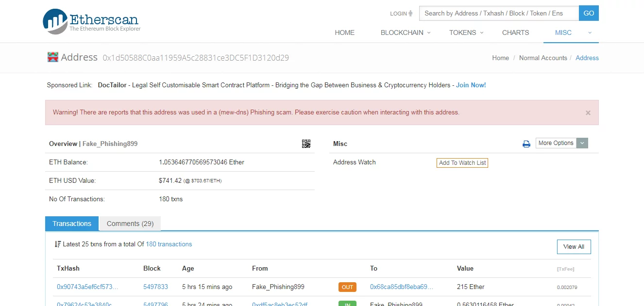Open the LOGIN link
The height and width of the screenshot is (306, 644).
[398, 14]
